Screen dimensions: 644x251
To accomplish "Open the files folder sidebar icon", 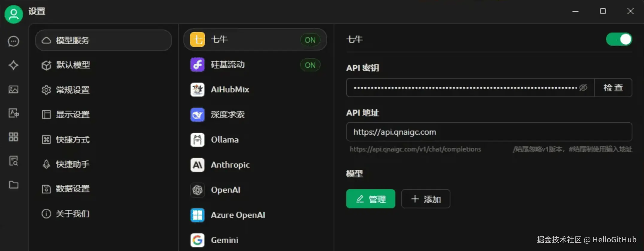I will (13, 185).
